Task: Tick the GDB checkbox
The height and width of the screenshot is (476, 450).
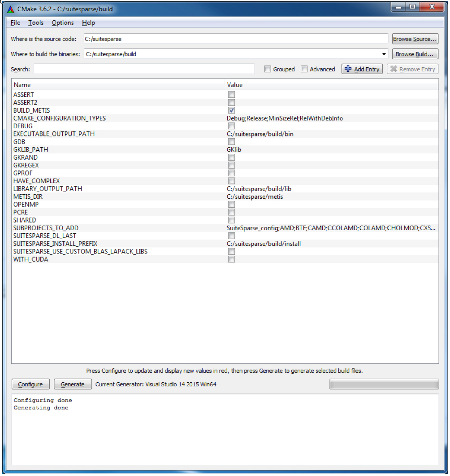Action: pyautogui.click(x=232, y=142)
